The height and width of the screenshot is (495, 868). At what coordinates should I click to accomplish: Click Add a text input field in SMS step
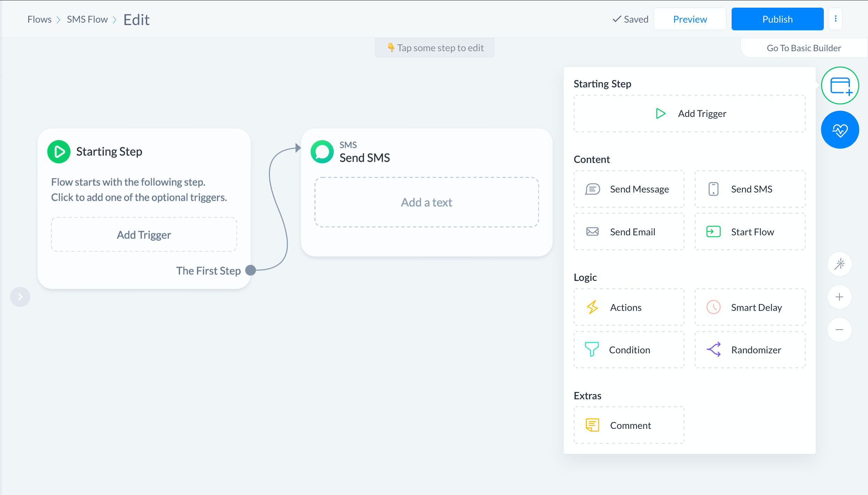426,202
